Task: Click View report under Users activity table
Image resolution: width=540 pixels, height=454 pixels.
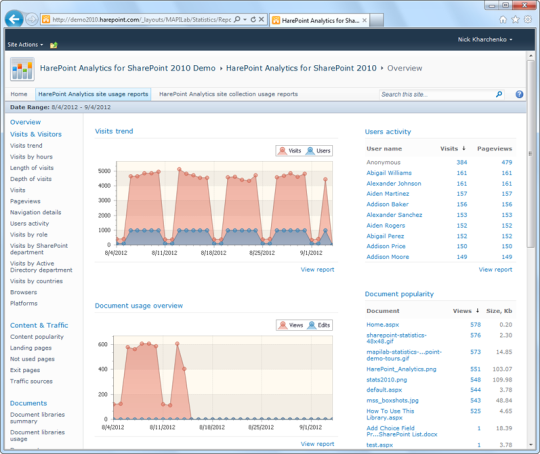Action: point(495,269)
